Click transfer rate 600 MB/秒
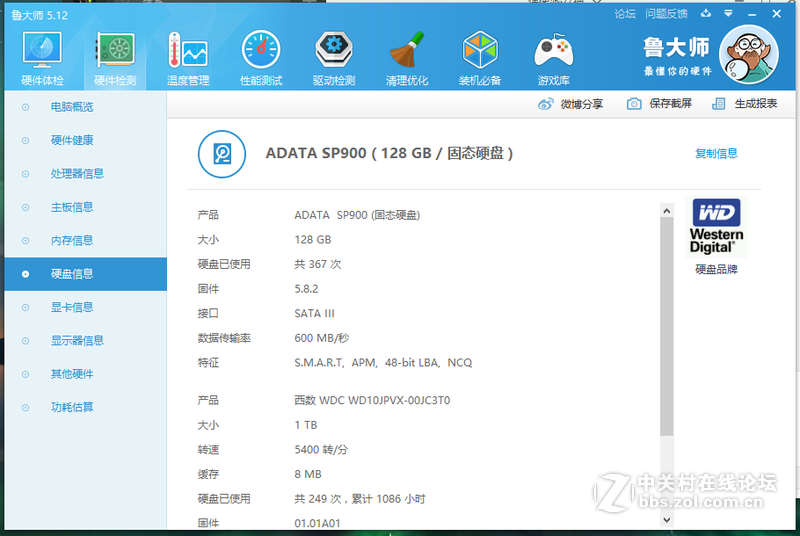The image size is (800, 536). 321,338
